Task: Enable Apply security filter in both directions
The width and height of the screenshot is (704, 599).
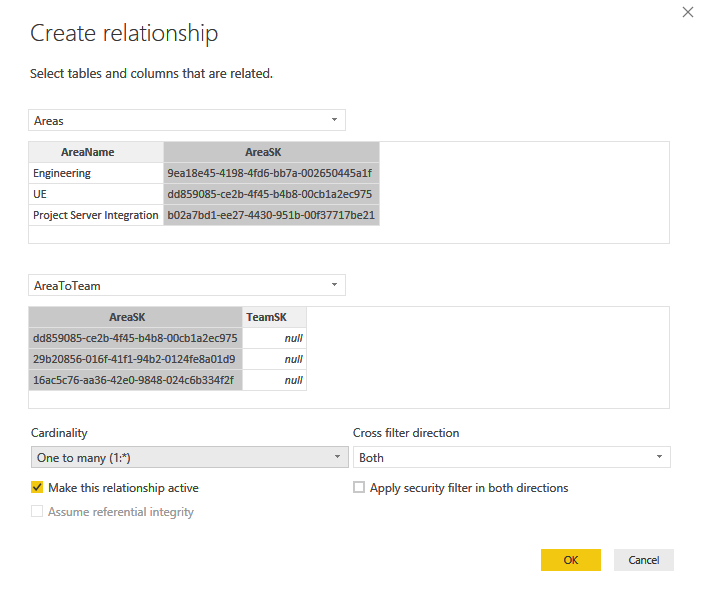Action: coord(359,487)
